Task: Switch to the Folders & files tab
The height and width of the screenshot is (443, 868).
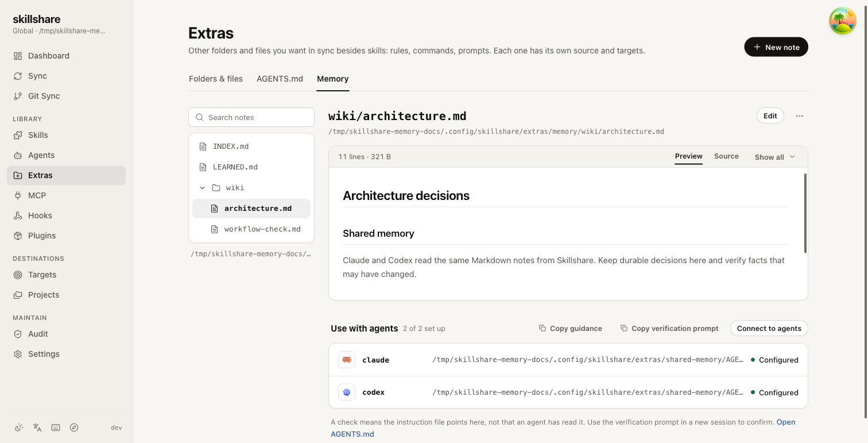Action: click(x=216, y=79)
